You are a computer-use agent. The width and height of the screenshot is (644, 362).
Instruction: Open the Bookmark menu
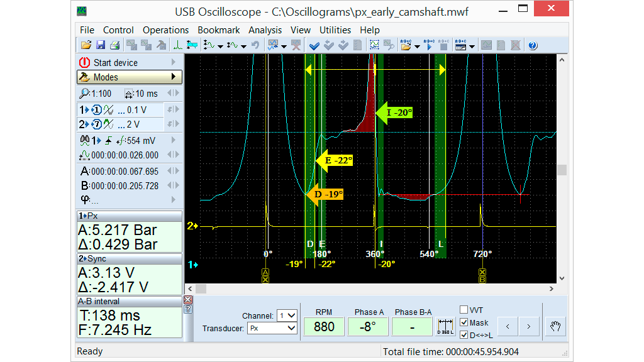pyautogui.click(x=218, y=30)
